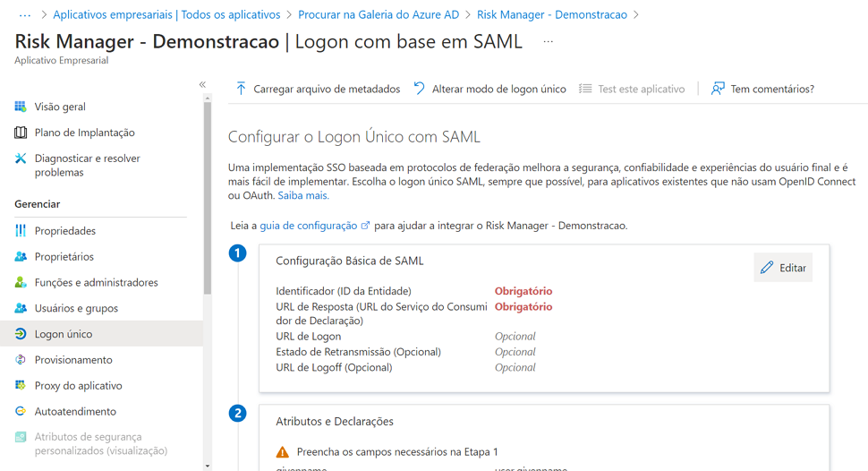Open Diagnosticar e resolver problemas wrench icon
Screen dimensions: 868x471
pos(21,158)
